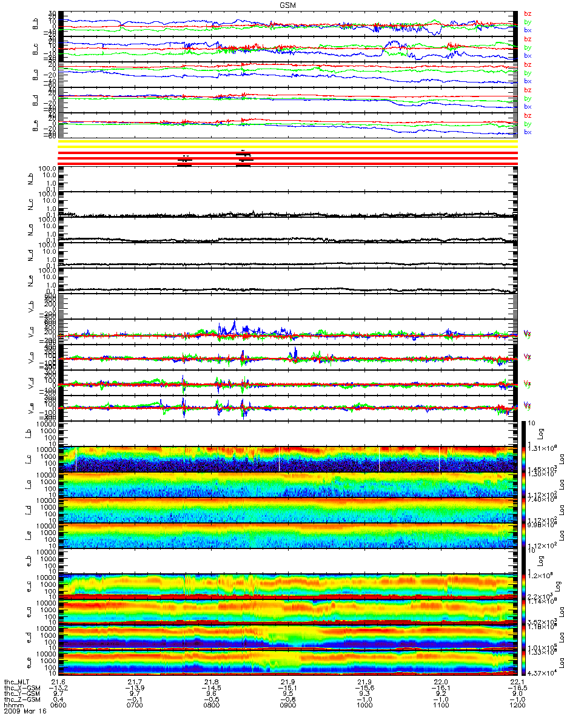Click the MLT value 22.1
The width and height of the screenshot is (564, 728).
click(517, 682)
